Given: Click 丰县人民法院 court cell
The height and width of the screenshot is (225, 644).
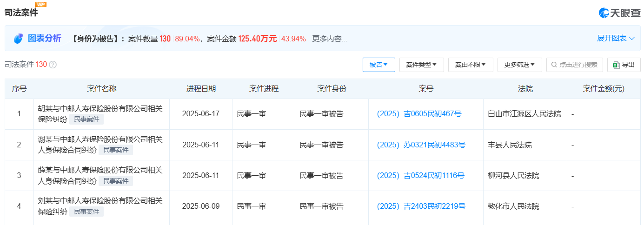Looking at the screenshot, I should click(x=510, y=145).
